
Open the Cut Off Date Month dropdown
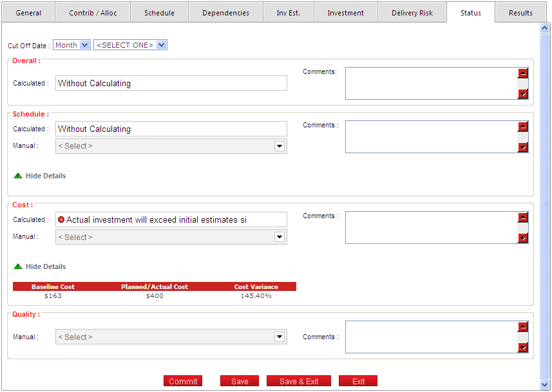pyautogui.click(x=85, y=45)
